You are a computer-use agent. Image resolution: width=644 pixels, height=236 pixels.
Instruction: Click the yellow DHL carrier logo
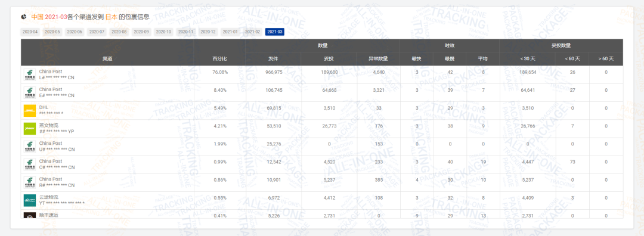[30, 111]
